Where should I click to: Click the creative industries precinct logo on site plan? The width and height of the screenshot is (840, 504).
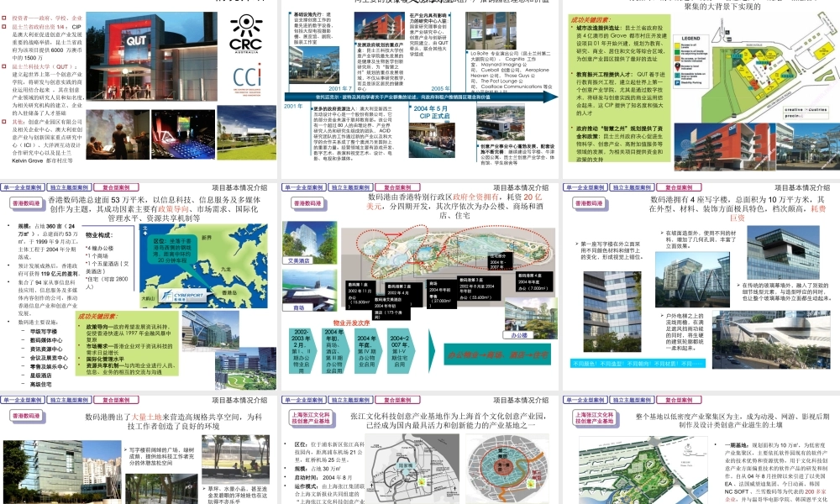tap(806, 113)
